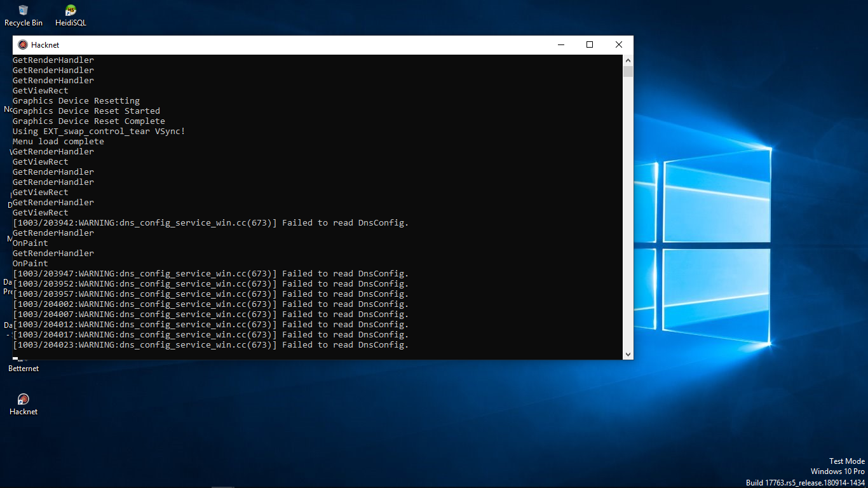Click the Hacknet window title text
This screenshot has height=488, width=868.
coord(45,45)
